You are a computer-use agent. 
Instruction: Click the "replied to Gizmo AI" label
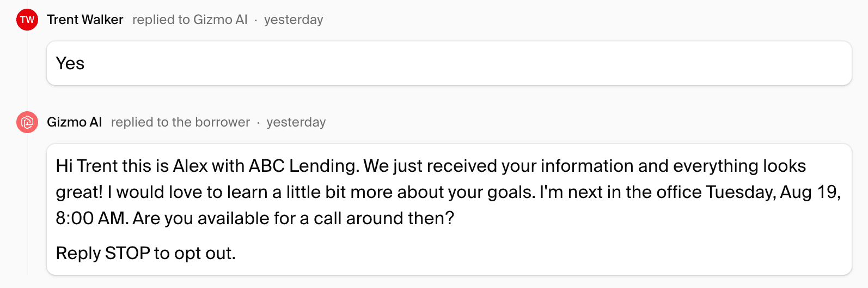[x=190, y=20]
